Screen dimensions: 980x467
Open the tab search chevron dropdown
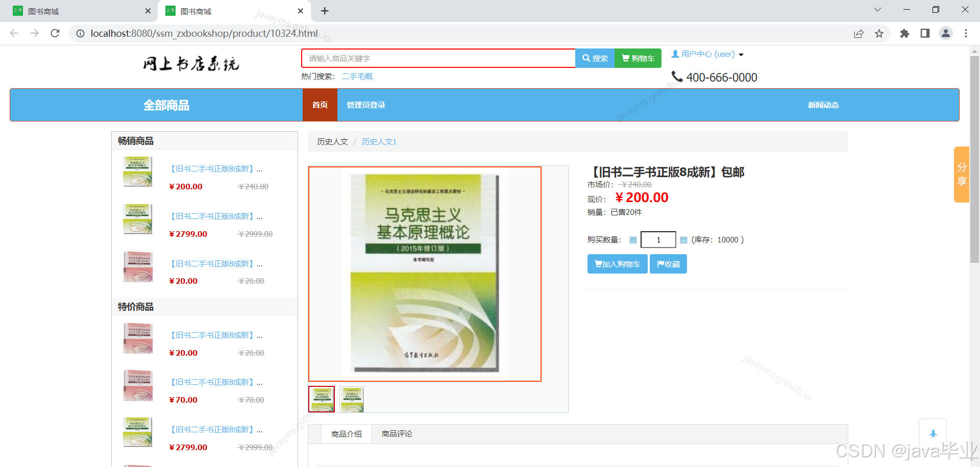(x=877, y=10)
